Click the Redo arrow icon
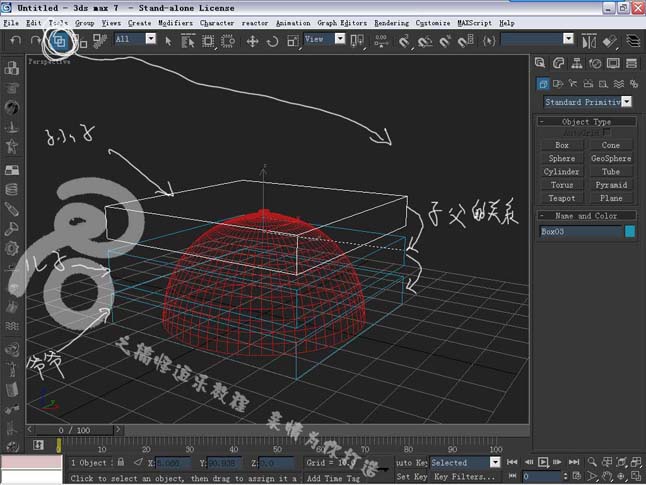The width and height of the screenshot is (646, 485). 36,40
